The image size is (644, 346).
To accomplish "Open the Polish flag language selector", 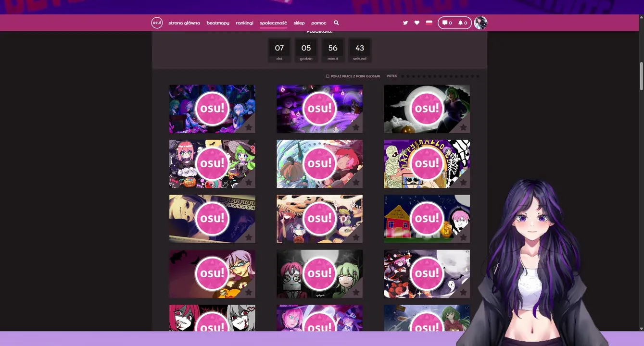I will [x=429, y=23].
